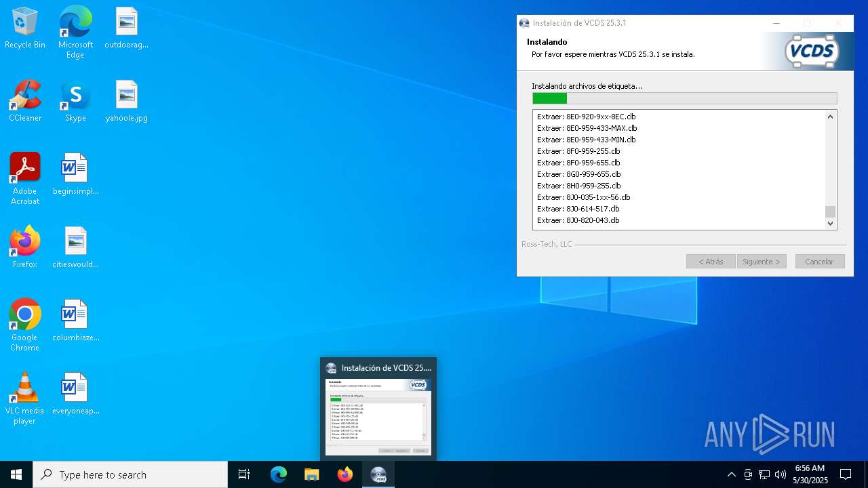Select log line 8E0-959-433-MIN.clb
Image resolution: width=868 pixels, height=488 pixels.
[x=587, y=140]
